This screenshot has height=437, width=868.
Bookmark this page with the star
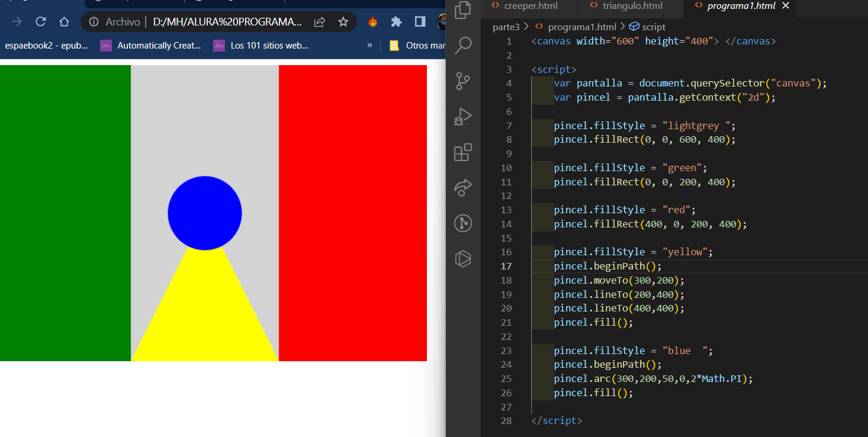click(x=343, y=22)
